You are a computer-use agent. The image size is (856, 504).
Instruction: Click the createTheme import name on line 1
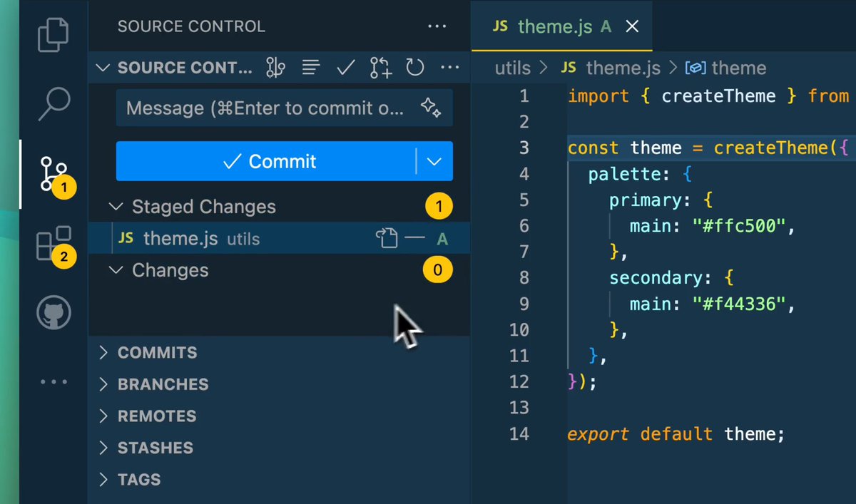click(x=718, y=96)
